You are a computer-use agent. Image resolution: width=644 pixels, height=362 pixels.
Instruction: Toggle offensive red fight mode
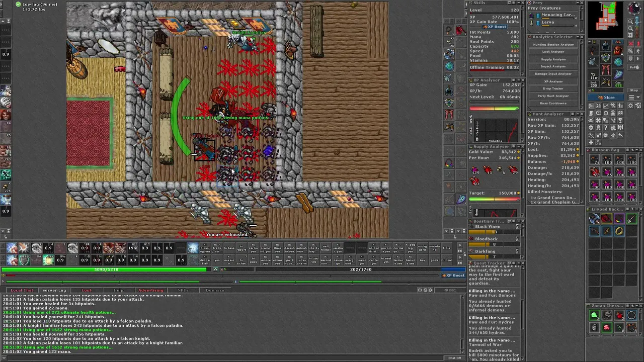(x=630, y=44)
